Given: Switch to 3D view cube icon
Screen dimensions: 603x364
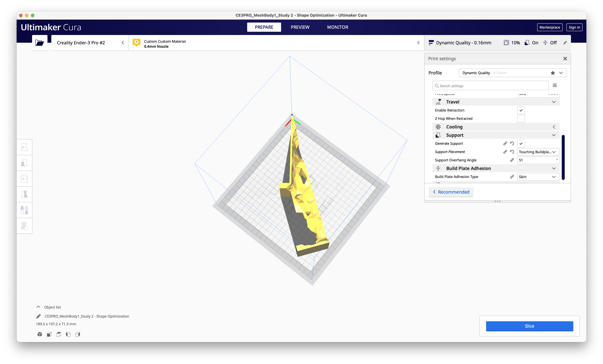Looking at the screenshot, I should coord(40,334).
